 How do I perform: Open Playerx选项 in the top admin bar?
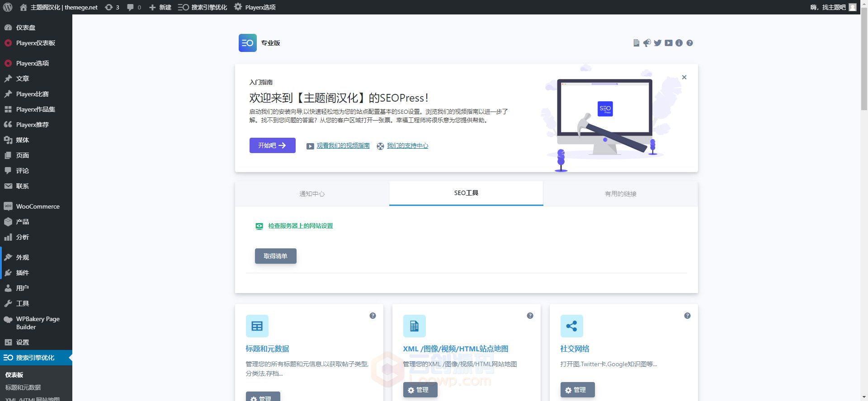(255, 7)
